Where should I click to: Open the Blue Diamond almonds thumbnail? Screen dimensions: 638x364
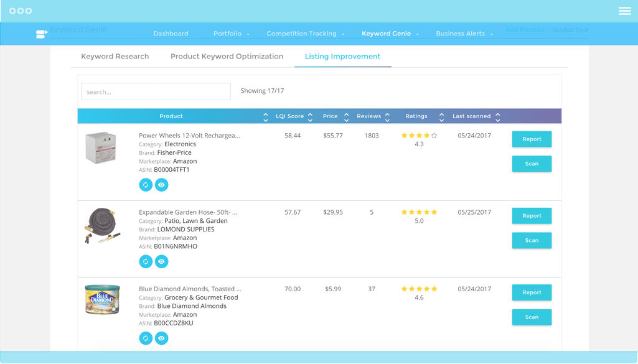point(102,299)
